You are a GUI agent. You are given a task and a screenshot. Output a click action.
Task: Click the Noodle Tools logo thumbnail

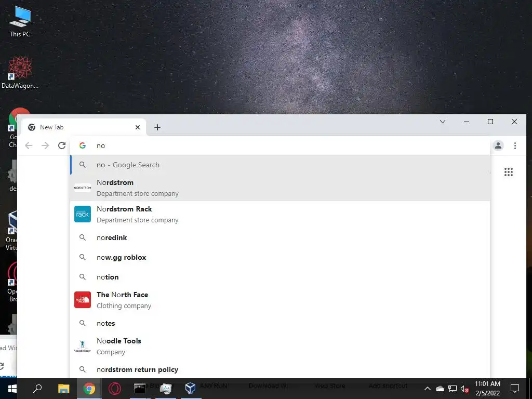tap(83, 346)
